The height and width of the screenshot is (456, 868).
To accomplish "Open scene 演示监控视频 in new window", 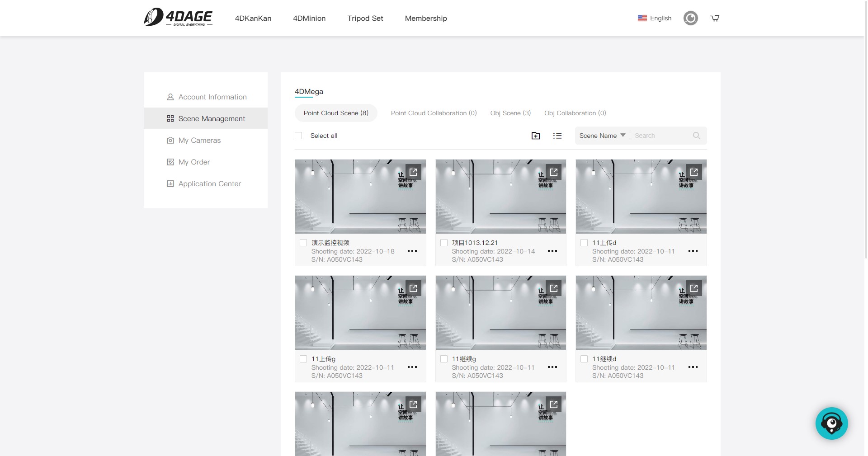I will pos(413,172).
